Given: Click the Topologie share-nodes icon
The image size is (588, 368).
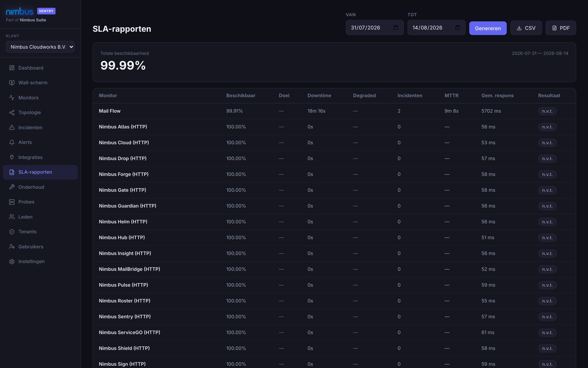Looking at the screenshot, I should (x=12, y=112).
